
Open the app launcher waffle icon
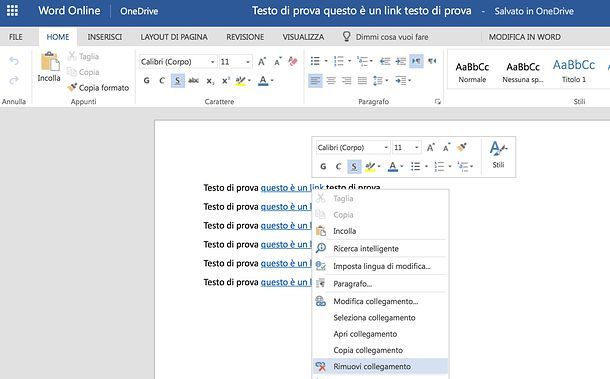(x=12, y=11)
